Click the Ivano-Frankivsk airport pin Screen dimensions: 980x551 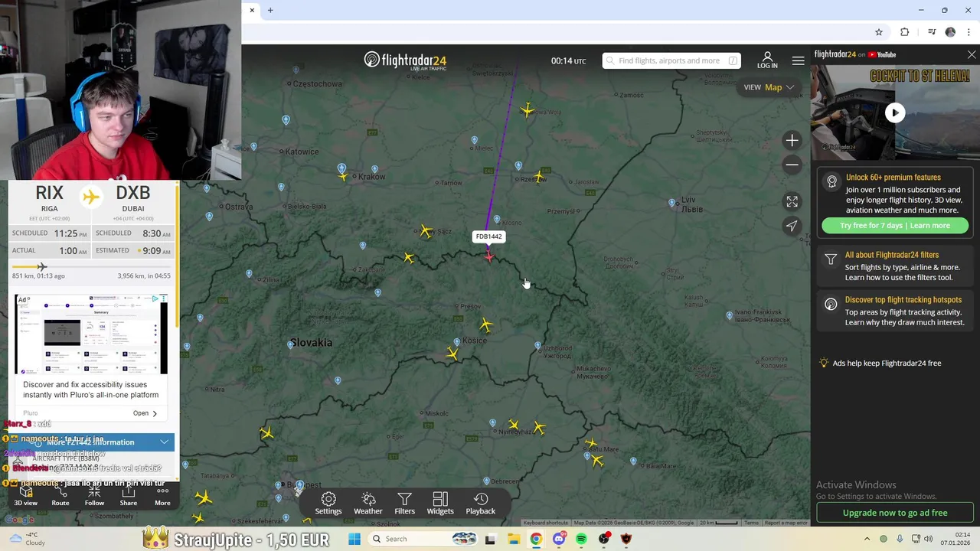[x=729, y=315]
